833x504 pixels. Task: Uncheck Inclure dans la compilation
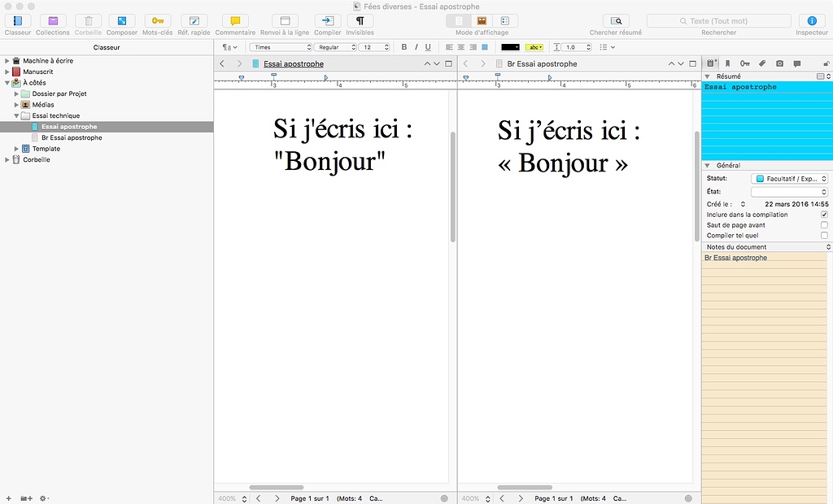[x=824, y=215]
